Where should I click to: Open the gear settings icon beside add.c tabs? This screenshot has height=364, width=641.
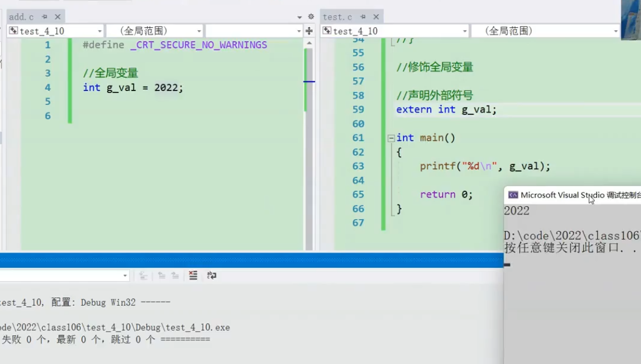(x=311, y=17)
